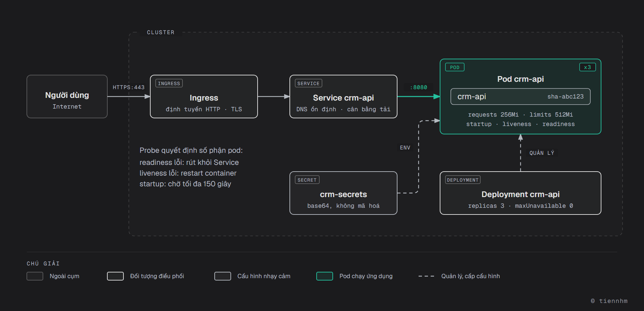The width and height of the screenshot is (644, 311).
Task: Click the DEPLOYMENT tag badge
Action: (x=463, y=180)
